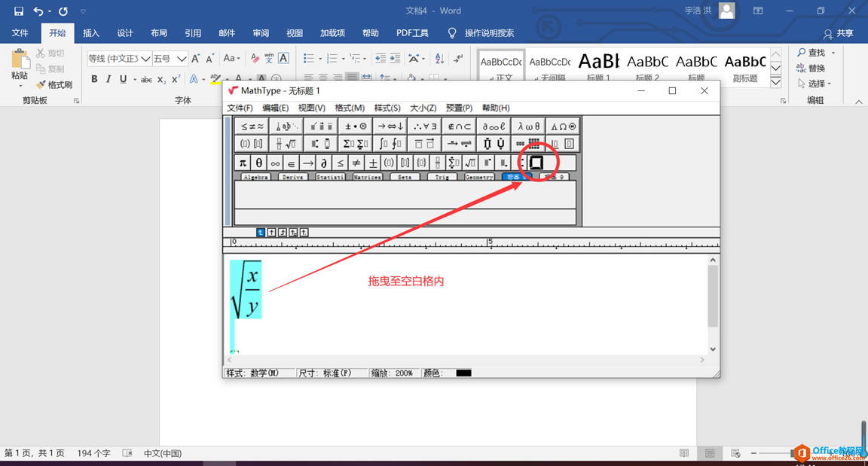Open the Greek lowercase letters palette
Screen dimensions: 868x466
[x=528, y=126]
